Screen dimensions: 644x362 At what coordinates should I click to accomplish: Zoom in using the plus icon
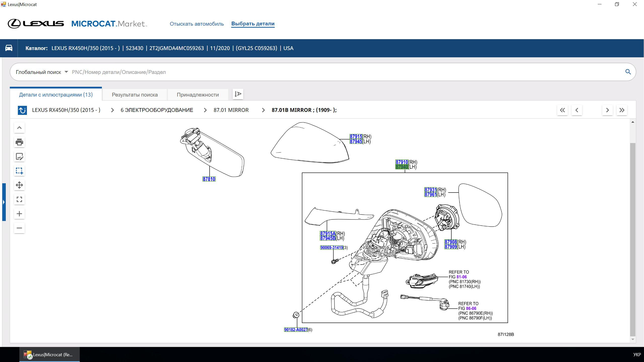[19, 214]
